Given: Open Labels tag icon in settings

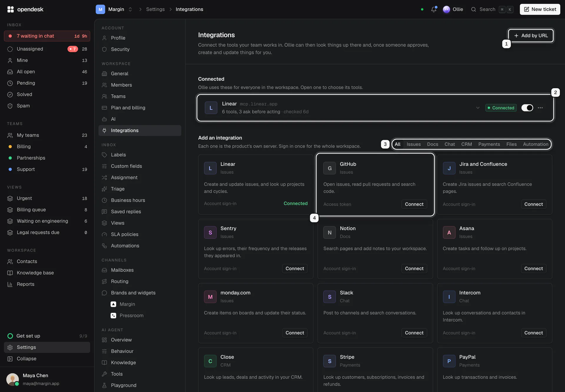Looking at the screenshot, I should coord(104,155).
